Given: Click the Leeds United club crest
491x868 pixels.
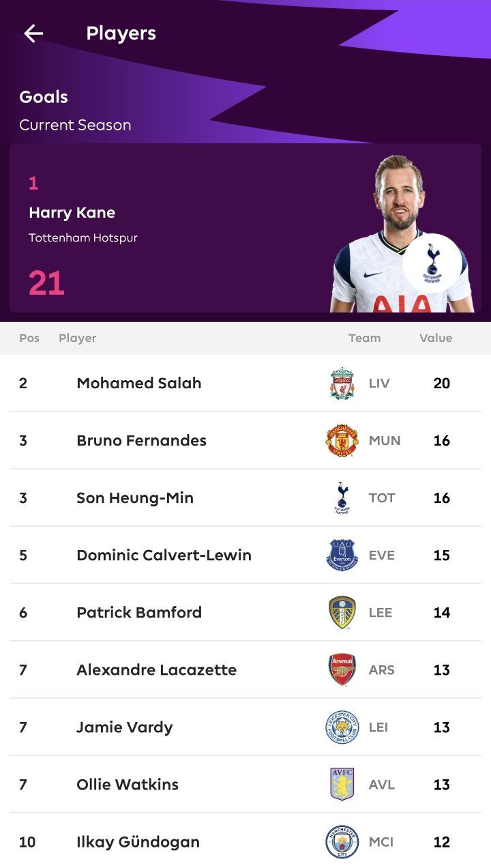Looking at the screenshot, I should (342, 612).
